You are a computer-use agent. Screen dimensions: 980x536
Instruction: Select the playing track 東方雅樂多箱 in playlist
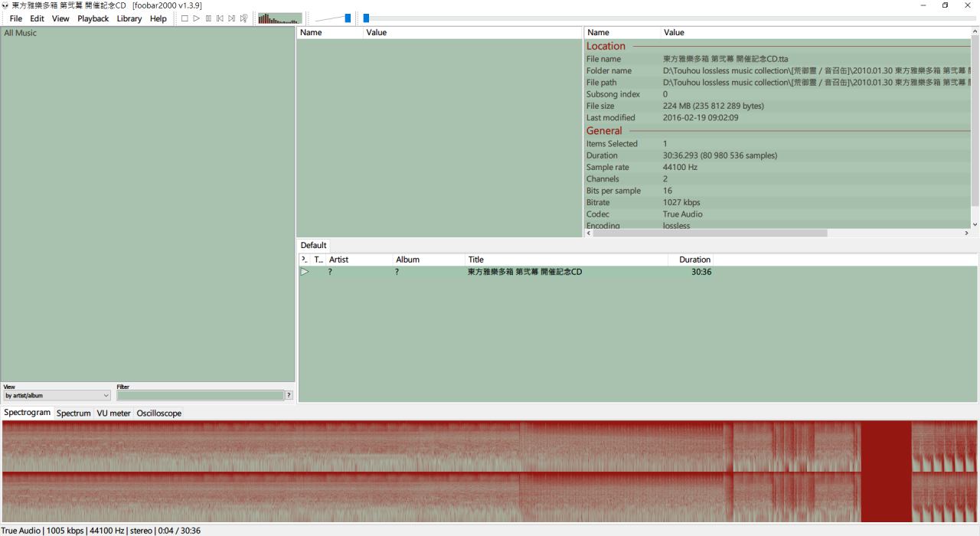pos(638,272)
